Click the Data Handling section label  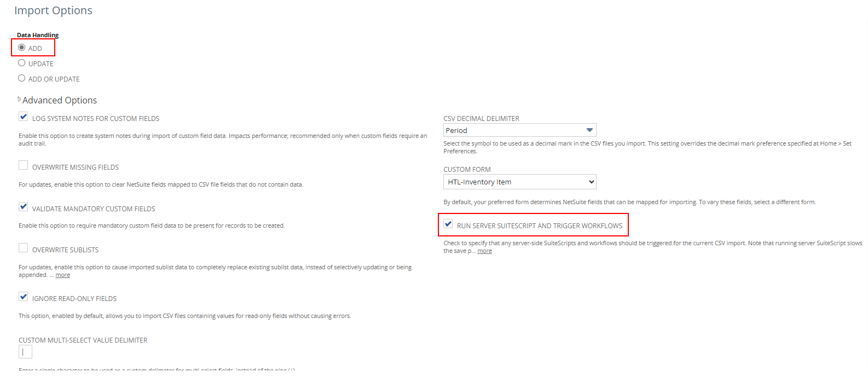tap(38, 35)
